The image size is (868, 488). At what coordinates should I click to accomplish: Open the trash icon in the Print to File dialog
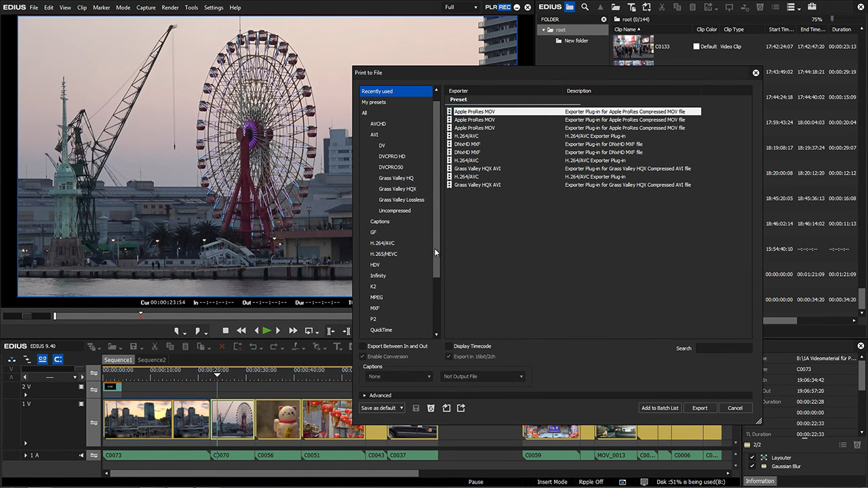coord(431,408)
